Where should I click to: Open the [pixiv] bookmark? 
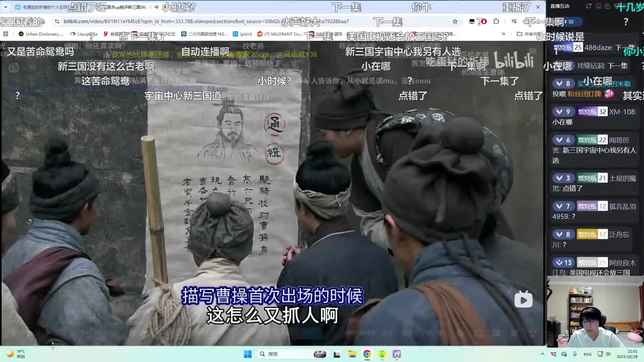(243, 34)
